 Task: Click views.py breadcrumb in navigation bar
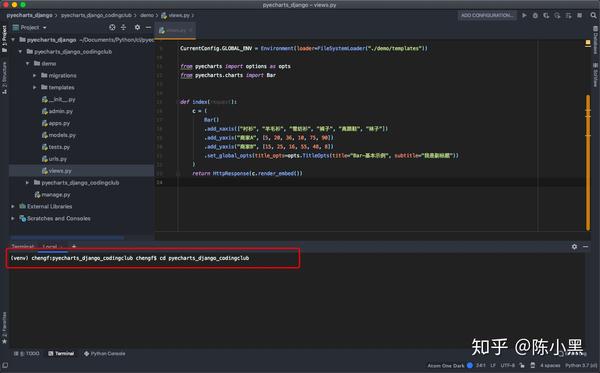pos(176,15)
